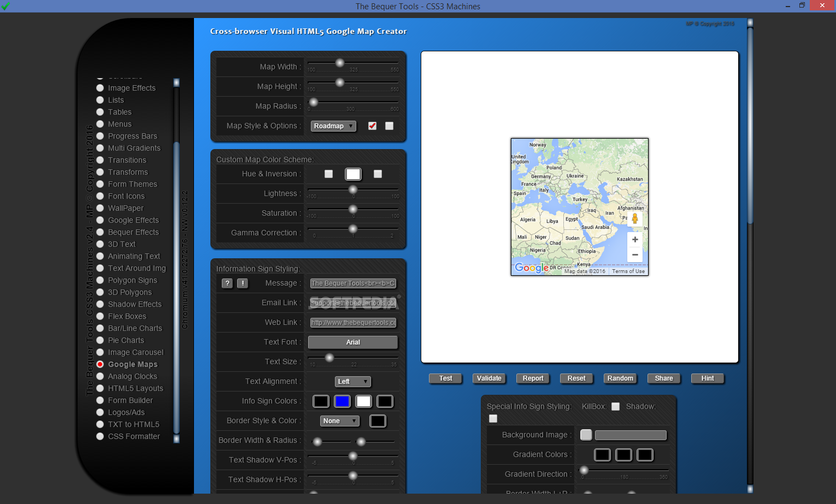Screen dimensions: 836x504
Task: Click the first Gradient Colors swatch
Action: pyautogui.click(x=602, y=455)
